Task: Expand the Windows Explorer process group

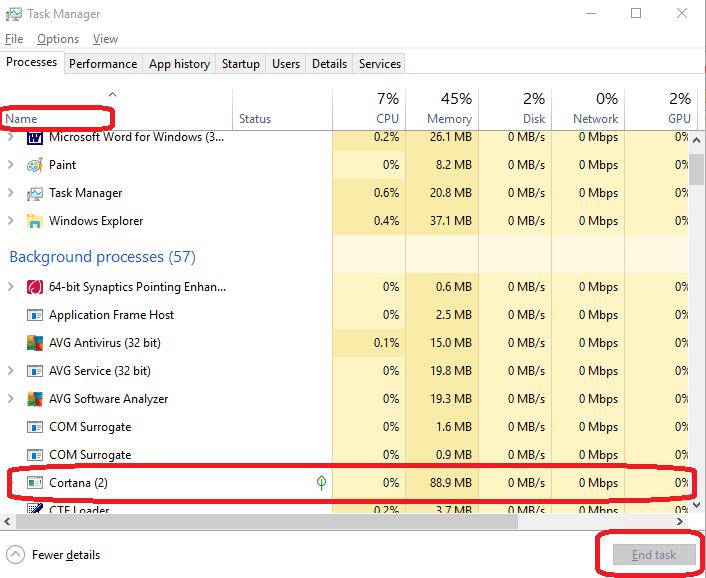Action: point(11,221)
